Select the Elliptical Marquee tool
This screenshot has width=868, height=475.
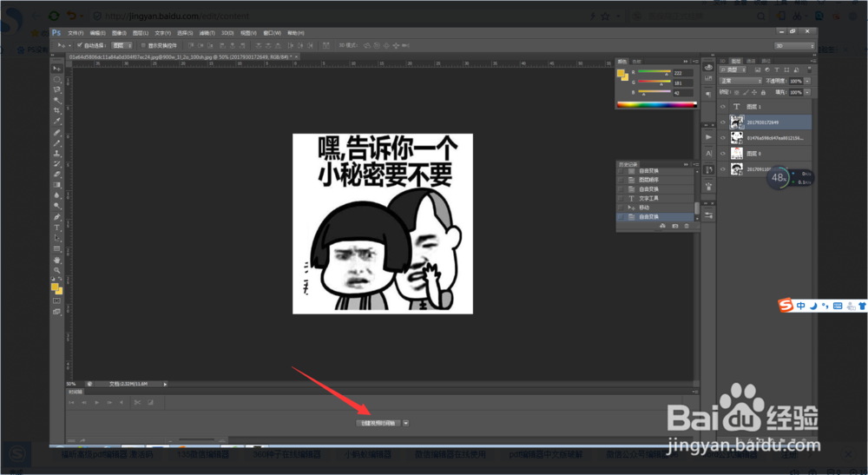[57, 79]
